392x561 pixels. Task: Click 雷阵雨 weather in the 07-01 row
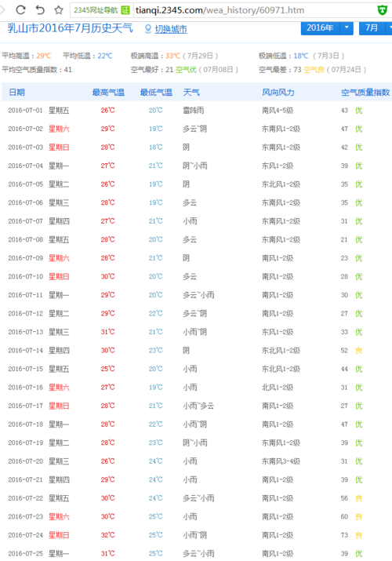(x=194, y=111)
